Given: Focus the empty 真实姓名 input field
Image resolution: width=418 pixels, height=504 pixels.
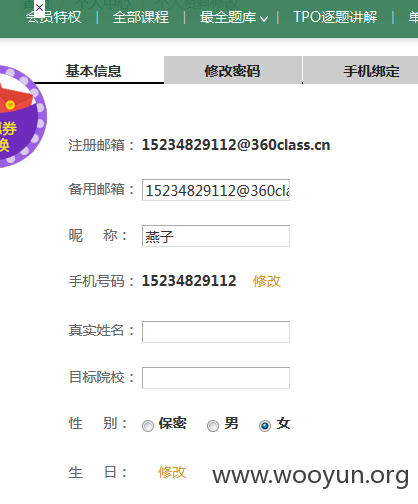Looking at the screenshot, I should [216, 332].
